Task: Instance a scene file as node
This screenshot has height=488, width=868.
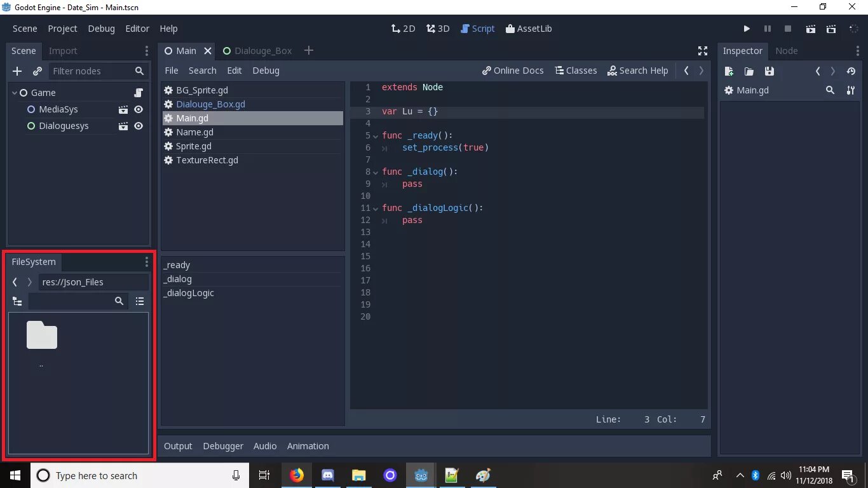Action: coord(37,71)
